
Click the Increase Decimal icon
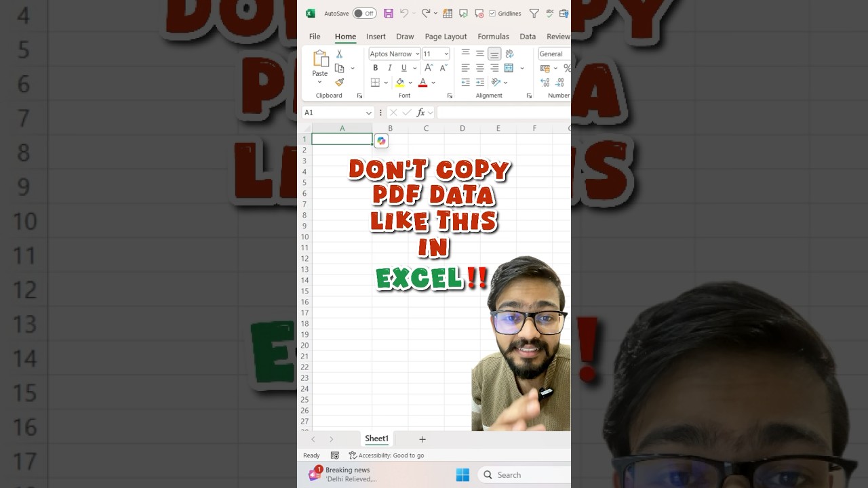545,83
